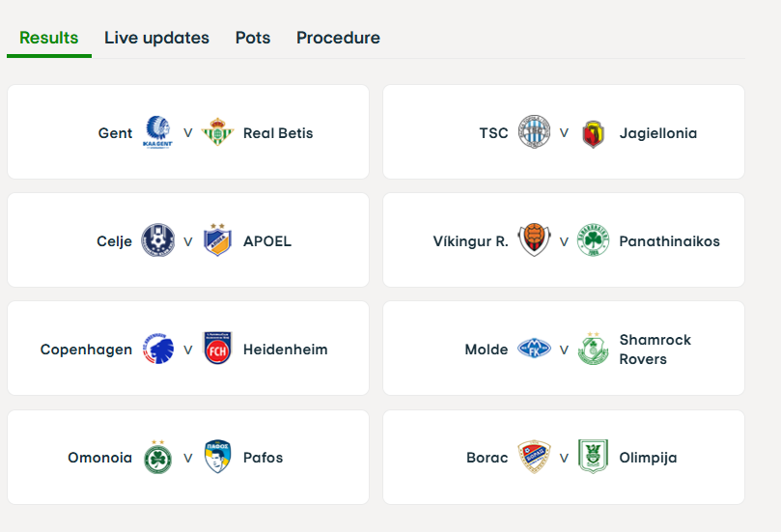
Task: Click the Olimpija green crest
Action: point(593,457)
